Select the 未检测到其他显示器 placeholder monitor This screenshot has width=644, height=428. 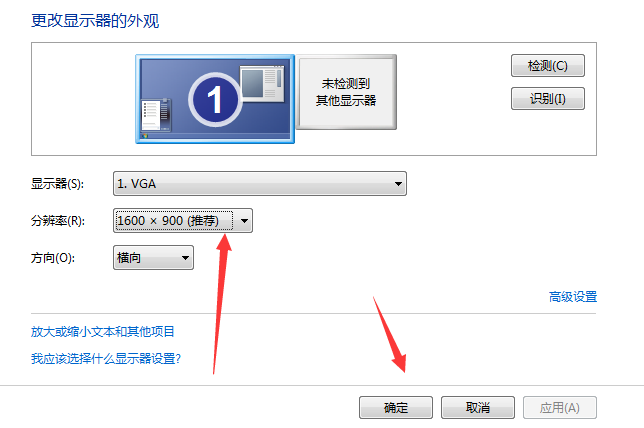(346, 92)
